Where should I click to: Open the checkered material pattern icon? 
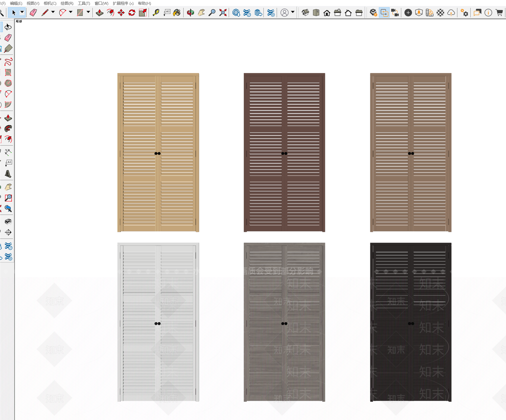tap(440, 13)
